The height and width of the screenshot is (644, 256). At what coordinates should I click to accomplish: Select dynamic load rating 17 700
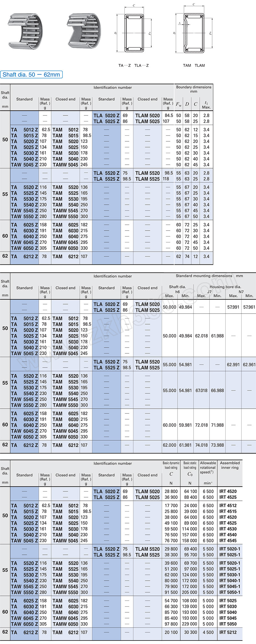(171, 506)
